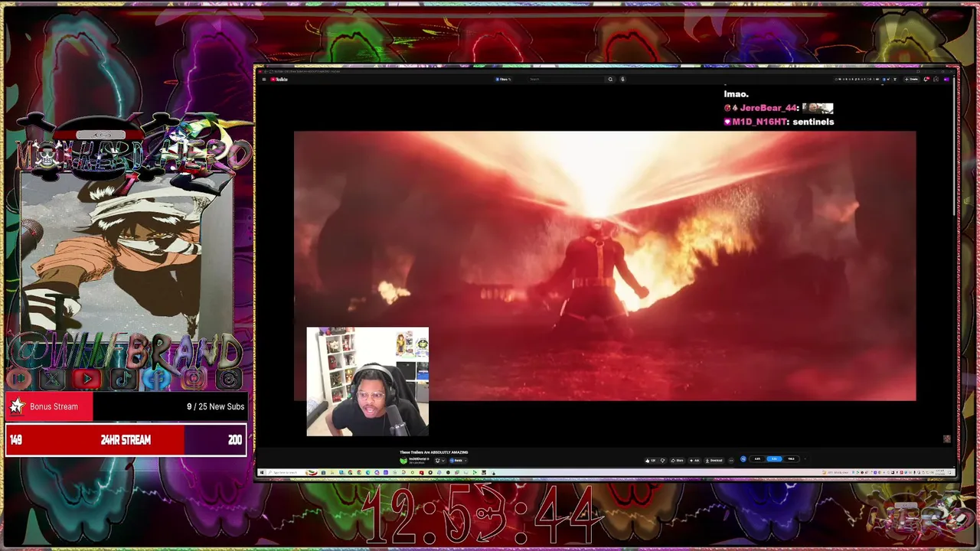Click the Facebook social icon
Screen dimensions: 980x551
158,378
